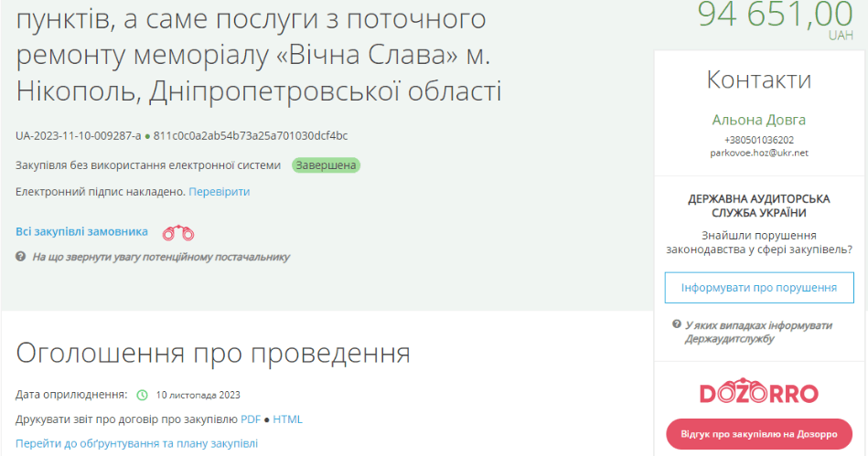Click the question icon next to Держаудитслужбу hint
This screenshot has width=868, height=456.
677,324
